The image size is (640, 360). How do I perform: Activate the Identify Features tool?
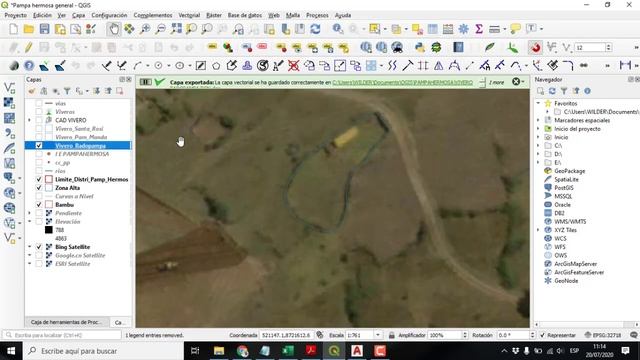coord(338,29)
